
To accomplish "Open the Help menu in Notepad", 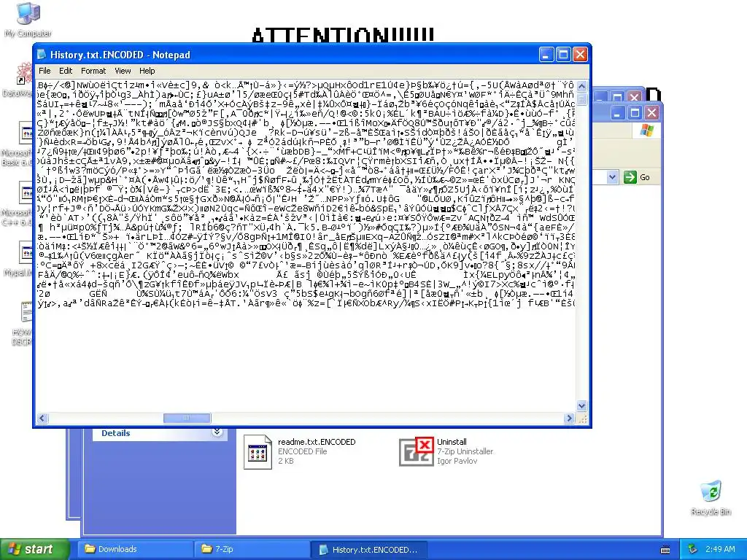I will tap(147, 71).
